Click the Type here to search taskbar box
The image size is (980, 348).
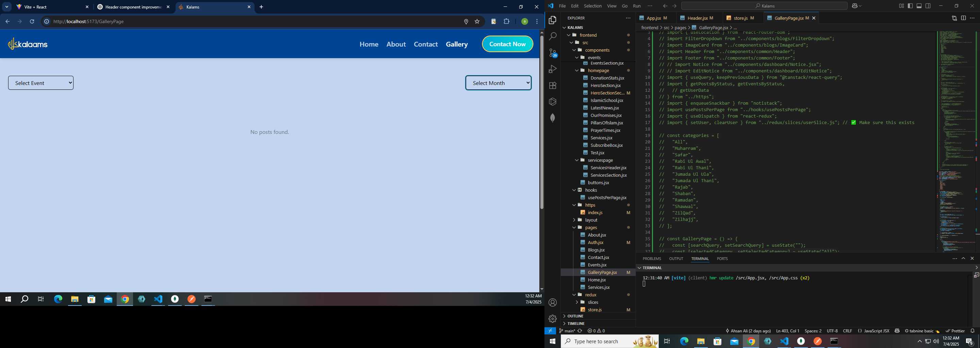click(x=609, y=341)
